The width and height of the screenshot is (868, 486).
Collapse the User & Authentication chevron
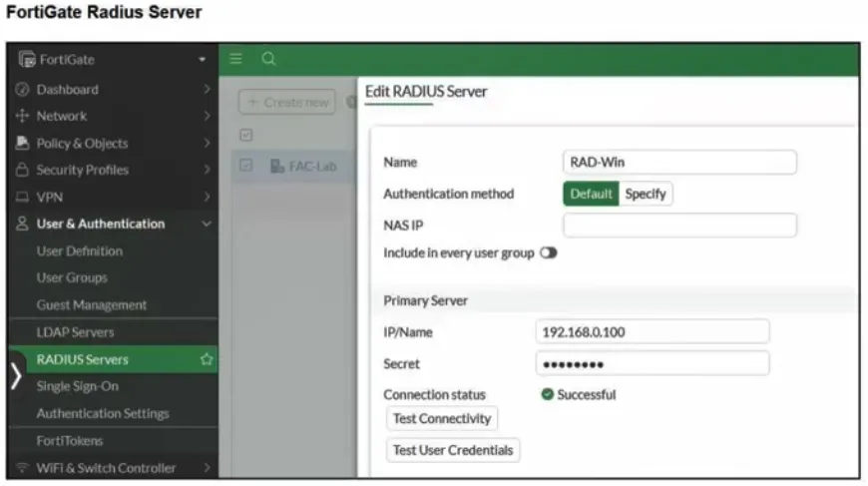207,224
